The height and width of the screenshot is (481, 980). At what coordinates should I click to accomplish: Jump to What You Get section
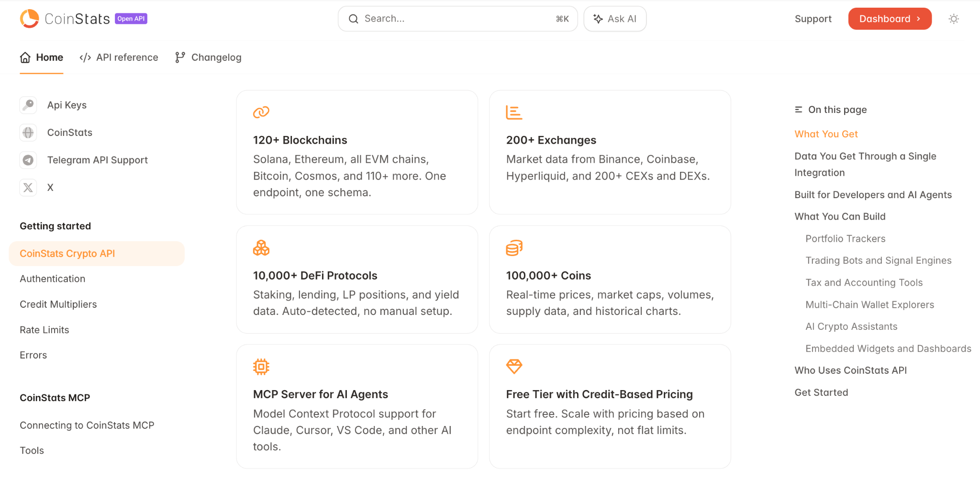point(826,134)
